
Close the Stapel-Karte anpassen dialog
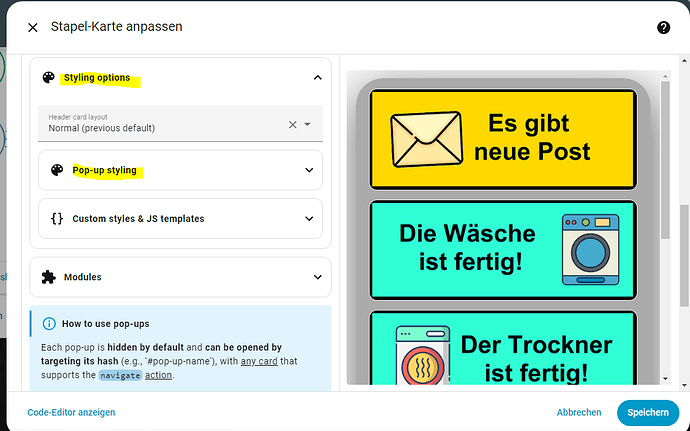pos(33,27)
